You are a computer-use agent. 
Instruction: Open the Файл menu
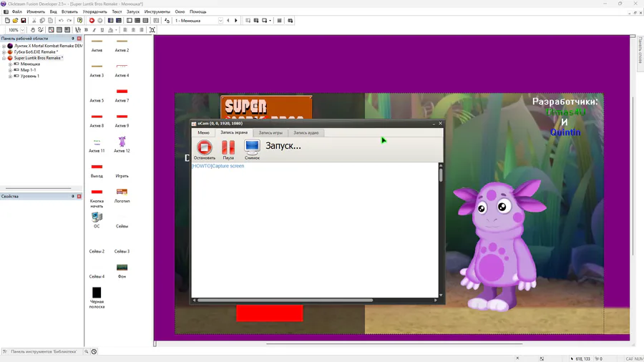click(x=17, y=12)
